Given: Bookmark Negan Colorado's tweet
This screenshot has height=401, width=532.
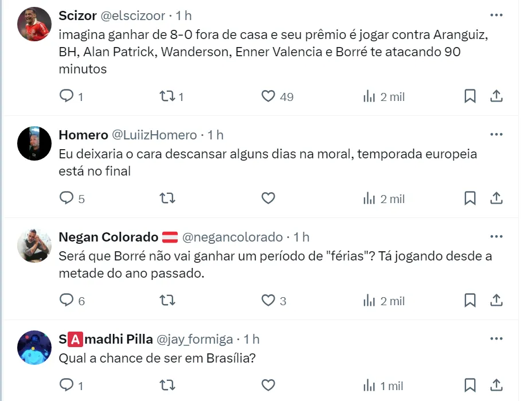Looking at the screenshot, I should click(470, 300).
